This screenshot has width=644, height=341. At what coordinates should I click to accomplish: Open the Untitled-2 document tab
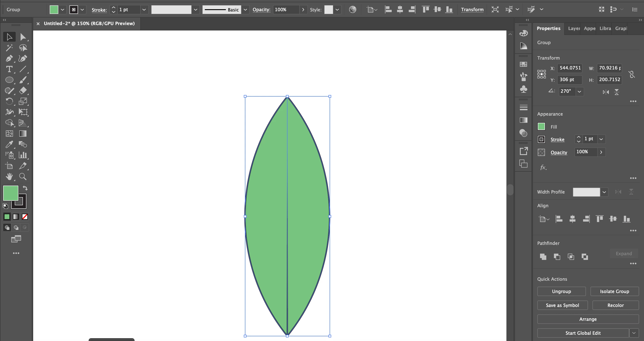click(89, 24)
